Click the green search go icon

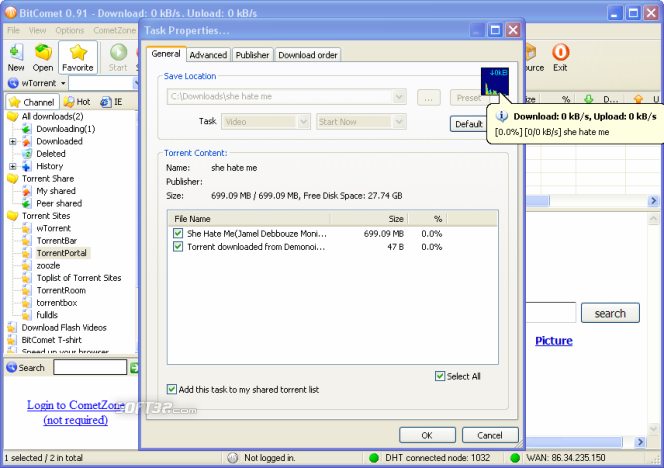(x=134, y=368)
